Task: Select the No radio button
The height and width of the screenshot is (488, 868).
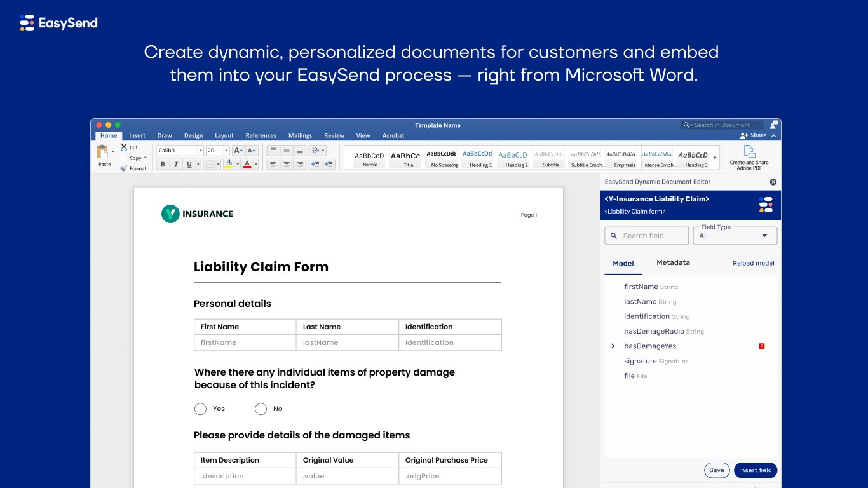Action: point(261,409)
